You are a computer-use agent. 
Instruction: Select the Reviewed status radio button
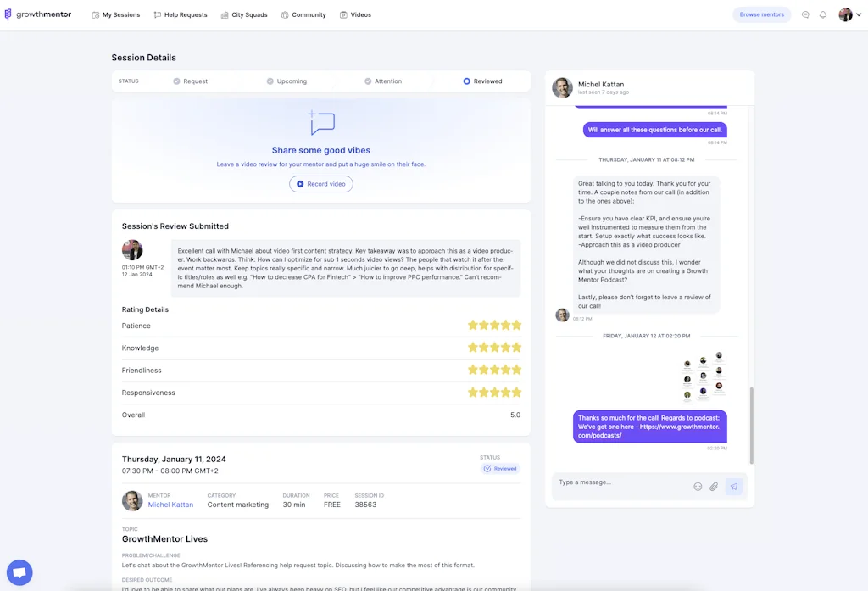465,81
